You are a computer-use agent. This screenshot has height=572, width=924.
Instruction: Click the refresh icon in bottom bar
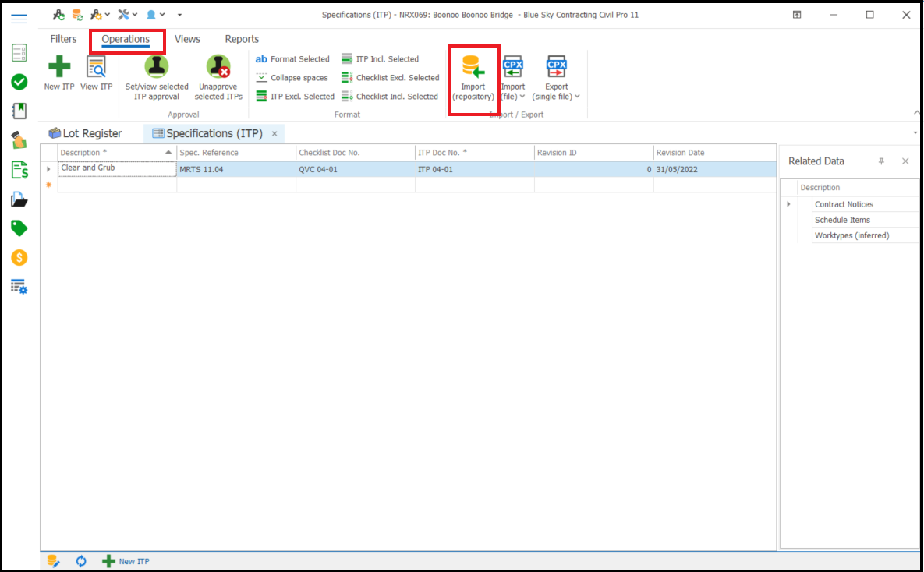click(81, 561)
